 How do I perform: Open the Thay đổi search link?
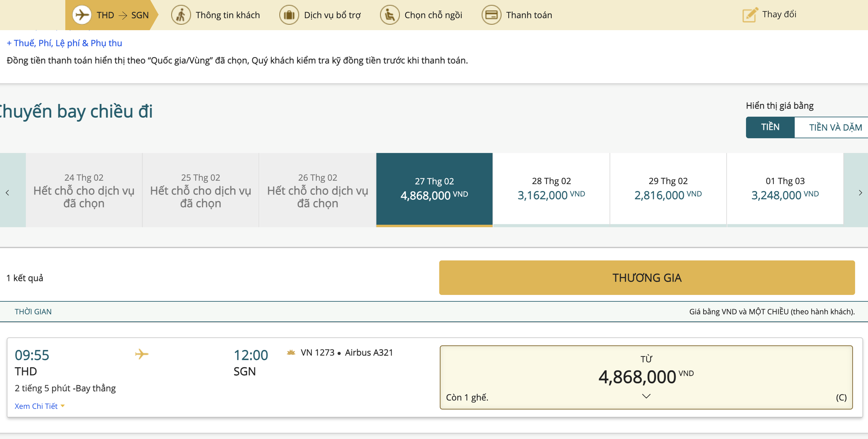pyautogui.click(x=779, y=14)
